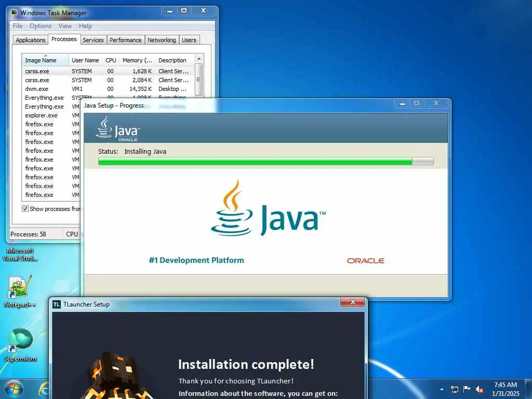Toggle Show processes from all users checkbox

[x=25, y=208]
